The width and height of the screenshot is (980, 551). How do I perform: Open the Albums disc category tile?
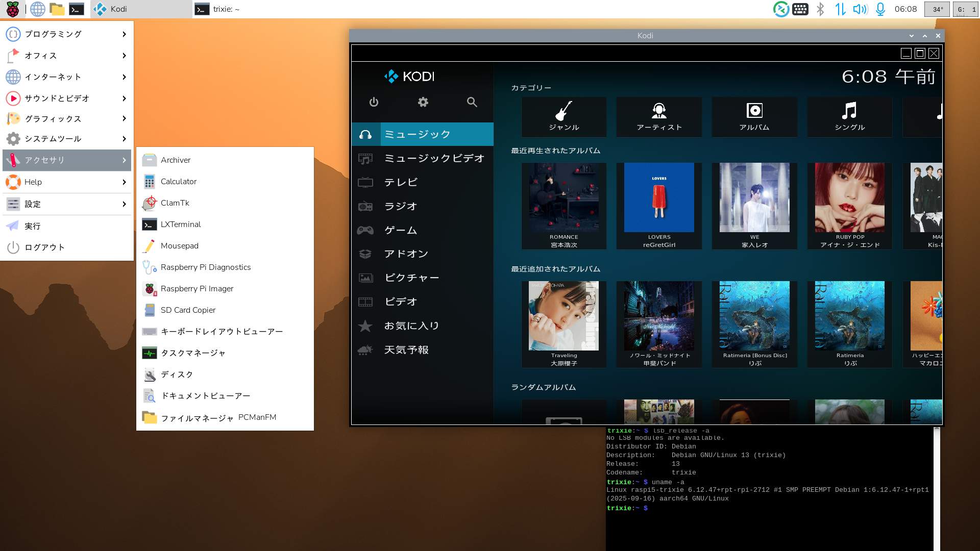[754, 117]
